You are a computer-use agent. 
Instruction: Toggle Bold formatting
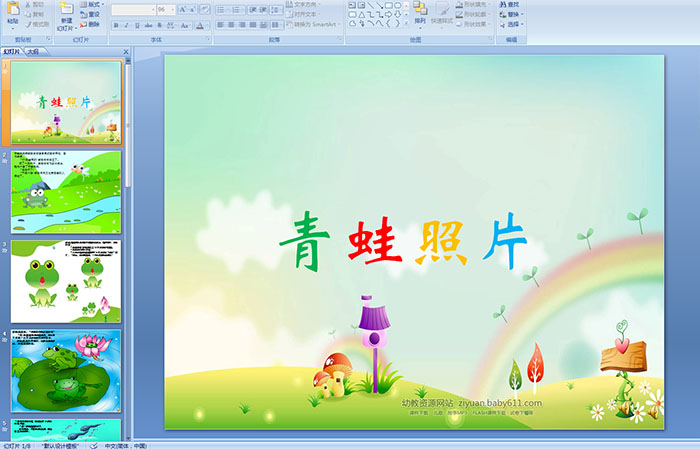pos(115,25)
